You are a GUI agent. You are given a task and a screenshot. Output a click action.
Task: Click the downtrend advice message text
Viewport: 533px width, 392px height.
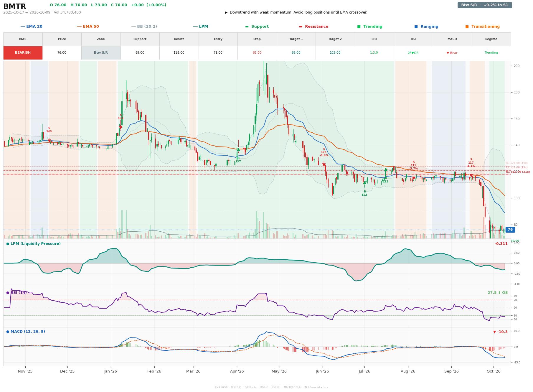coord(296,12)
